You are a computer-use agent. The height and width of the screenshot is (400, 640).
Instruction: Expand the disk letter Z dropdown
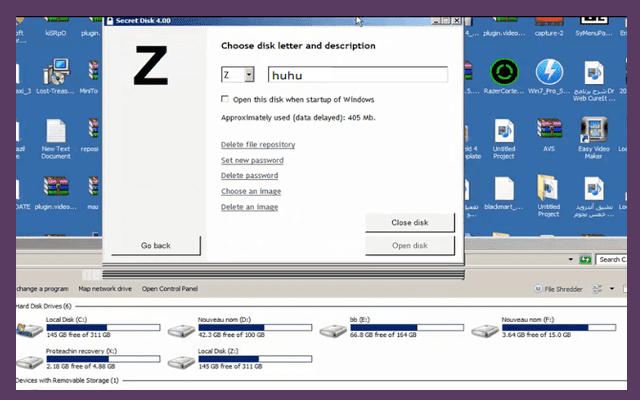coord(249,74)
